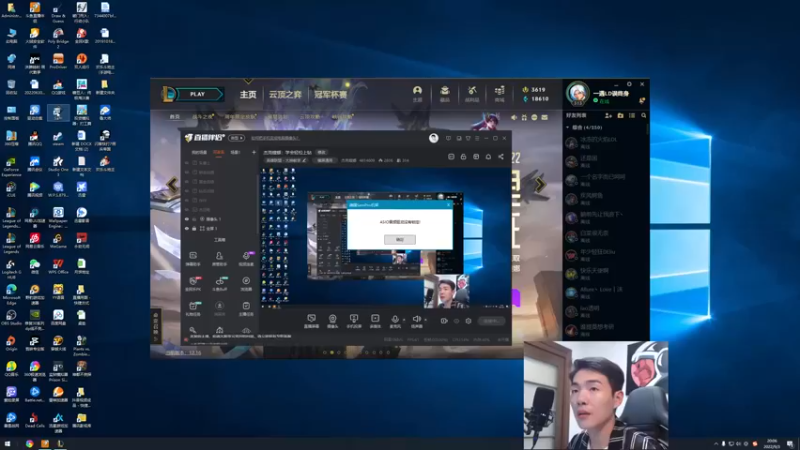Collapse the friends group showing (4/110)
This screenshot has width=800, height=450.
point(568,128)
